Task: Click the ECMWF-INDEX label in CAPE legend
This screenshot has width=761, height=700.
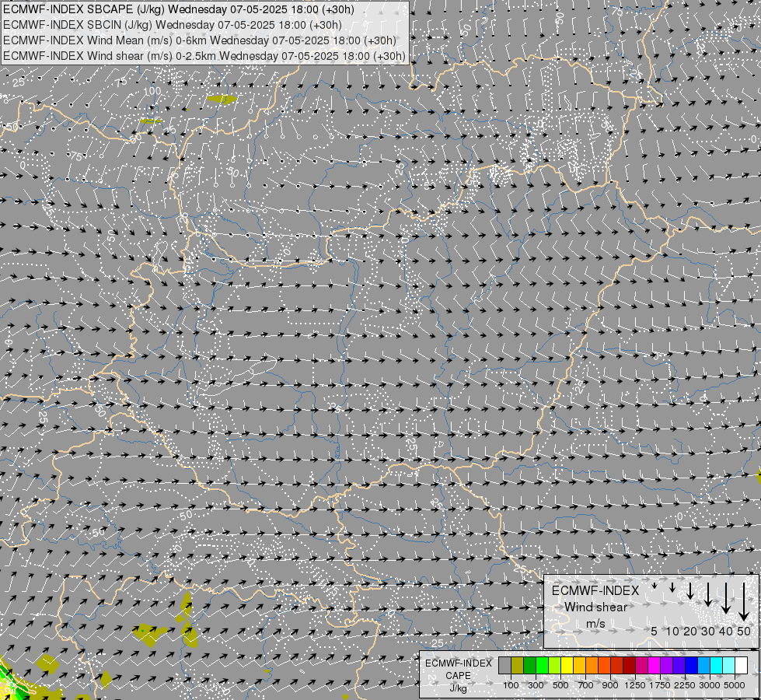Action: [x=458, y=663]
